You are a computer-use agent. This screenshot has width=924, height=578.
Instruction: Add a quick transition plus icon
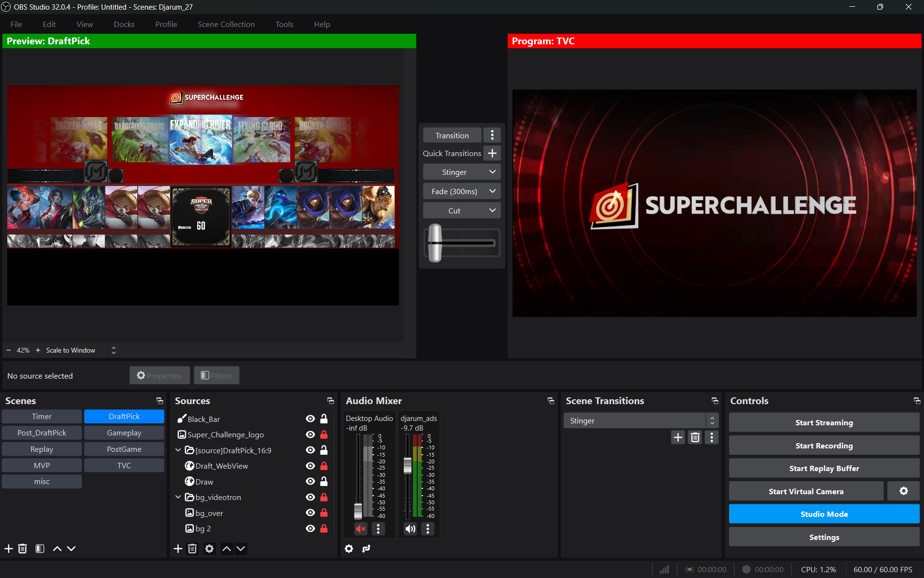(x=492, y=153)
